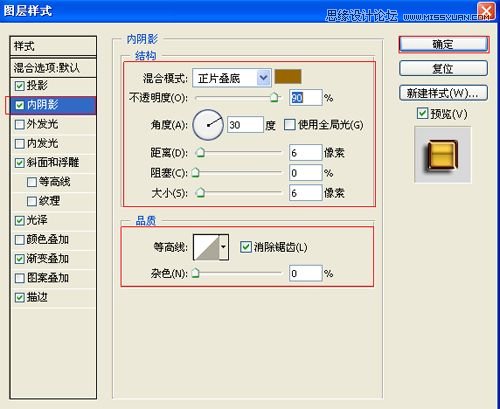
Task: Open the 样式 styles list
Action: tap(53, 46)
